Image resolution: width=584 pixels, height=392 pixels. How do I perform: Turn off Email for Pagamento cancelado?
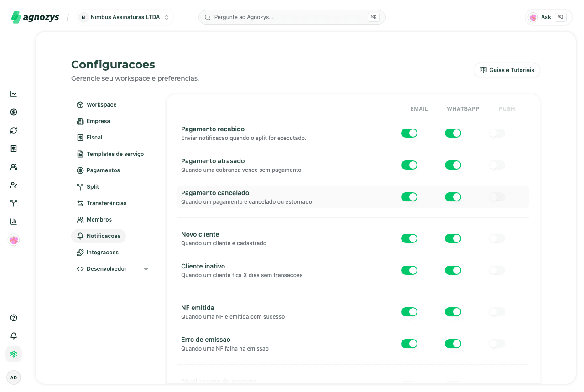click(x=409, y=197)
